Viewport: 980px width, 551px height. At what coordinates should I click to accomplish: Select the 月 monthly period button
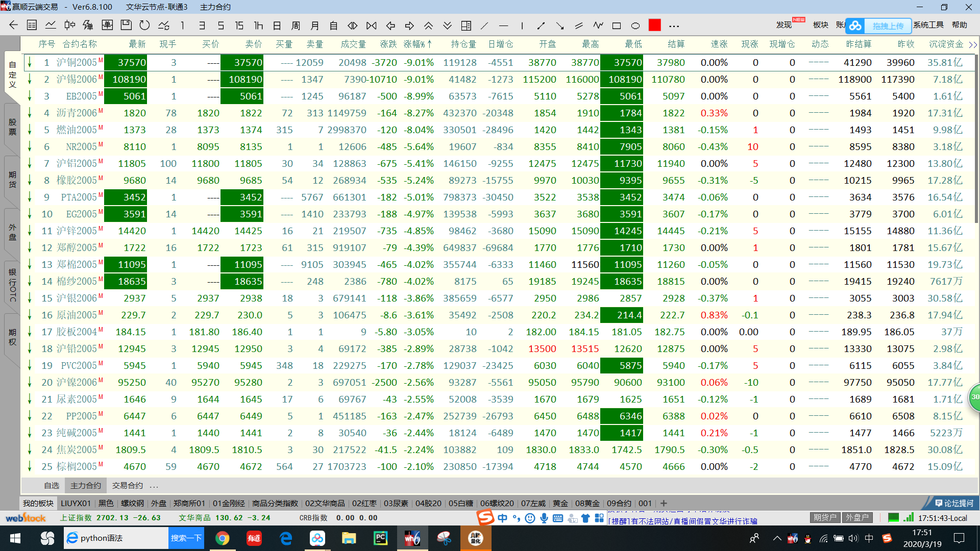click(315, 25)
